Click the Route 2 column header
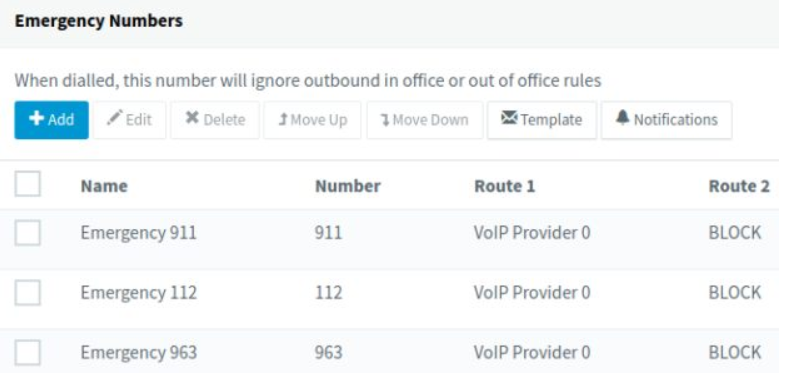 (739, 186)
